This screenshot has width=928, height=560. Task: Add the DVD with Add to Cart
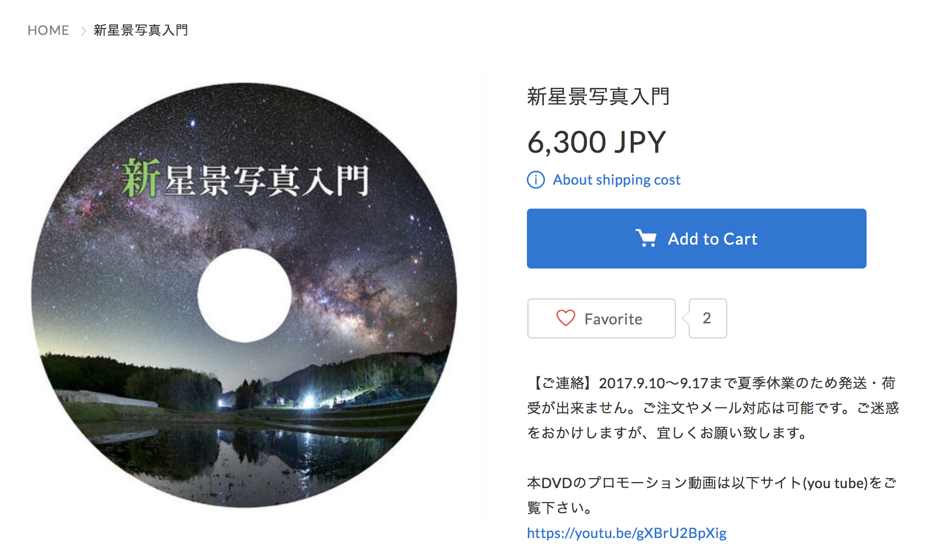pyautogui.click(x=696, y=239)
